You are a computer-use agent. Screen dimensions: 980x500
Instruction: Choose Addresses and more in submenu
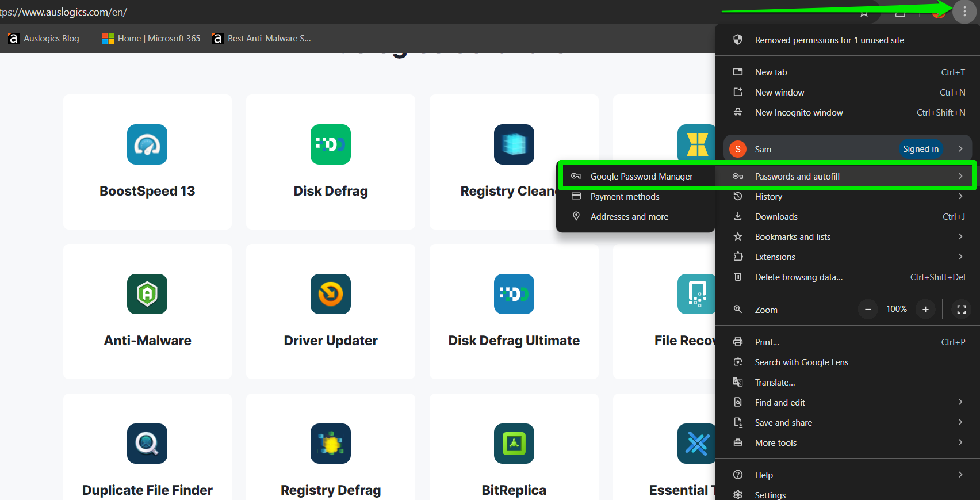coord(636,216)
